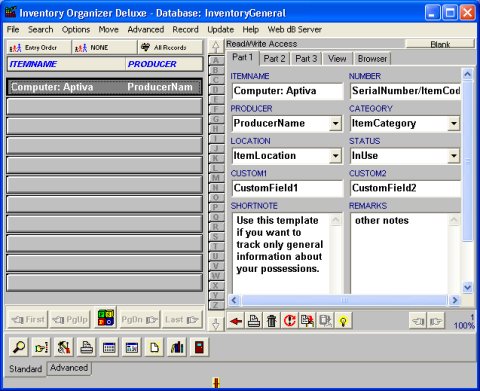Click the red circular exclamation undo icon
The image size is (480, 391).
point(290,321)
